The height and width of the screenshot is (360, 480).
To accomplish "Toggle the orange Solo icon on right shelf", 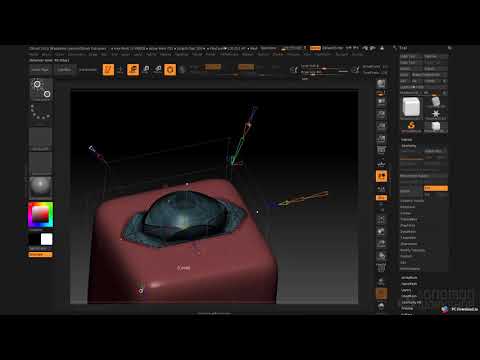I will pos(382,294).
